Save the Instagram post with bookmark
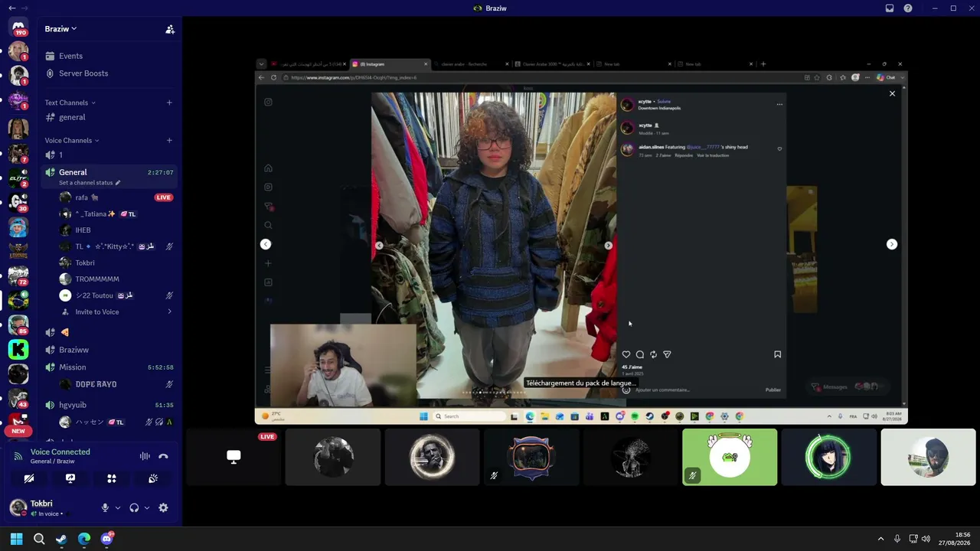The image size is (980, 551). click(777, 354)
